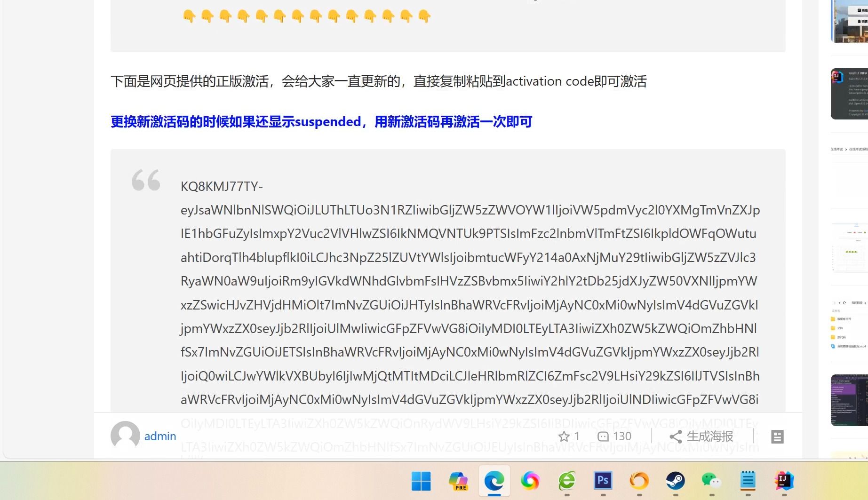The width and height of the screenshot is (868, 500).
Task: Open Steam from the taskbar
Action: tap(675, 481)
